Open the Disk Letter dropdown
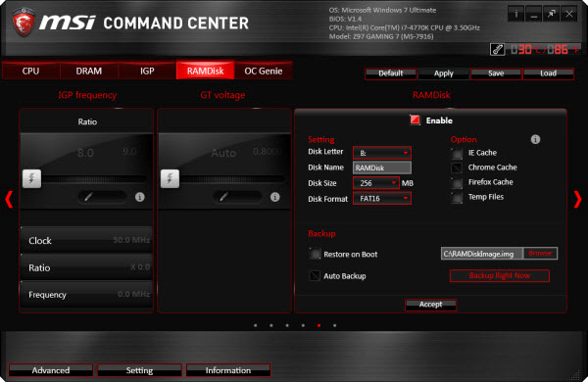This screenshot has height=382, width=588. pos(382,153)
